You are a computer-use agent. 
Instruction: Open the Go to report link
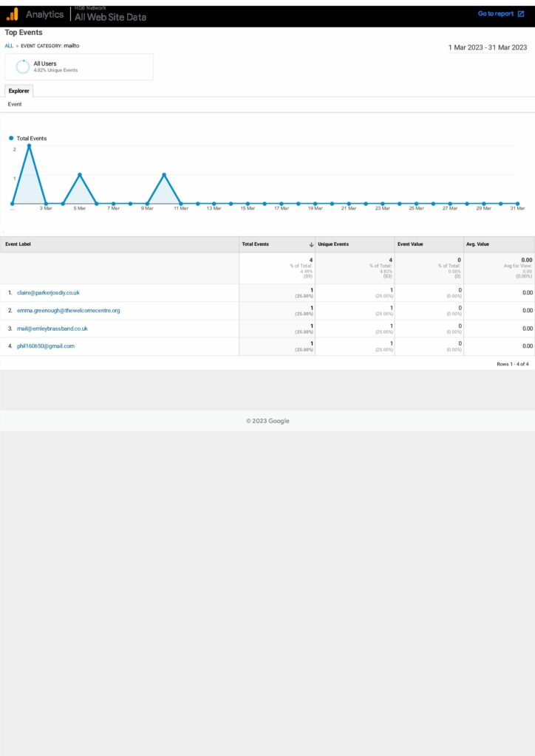pyautogui.click(x=495, y=14)
